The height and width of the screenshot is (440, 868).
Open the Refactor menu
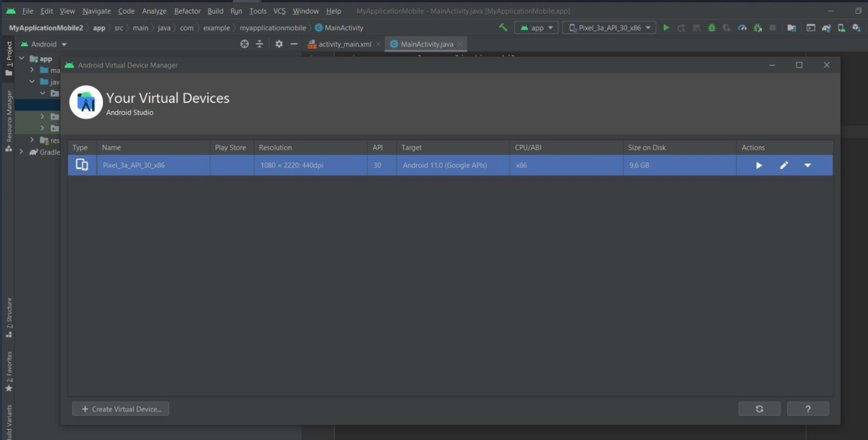click(187, 11)
